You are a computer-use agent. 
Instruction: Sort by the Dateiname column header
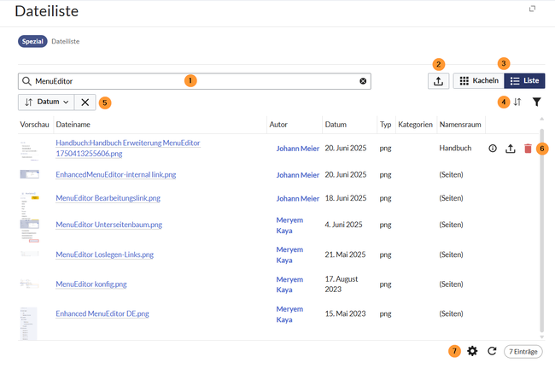point(73,125)
